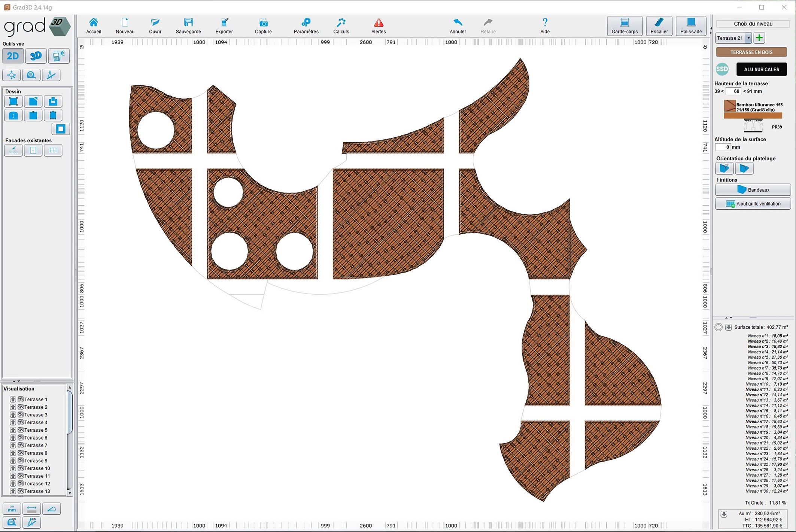Open the Capture camera tool
The image size is (796, 532).
click(263, 26)
